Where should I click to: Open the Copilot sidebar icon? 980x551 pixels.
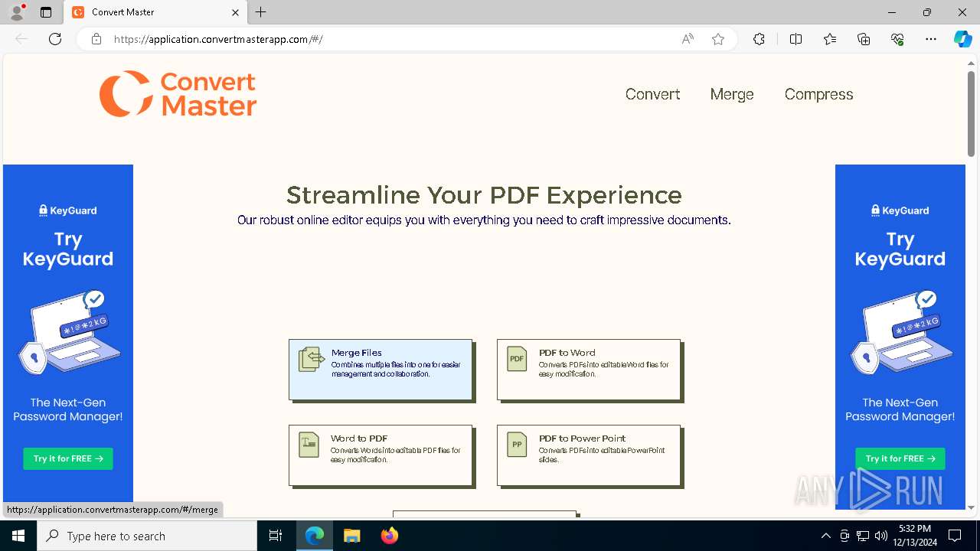click(963, 39)
